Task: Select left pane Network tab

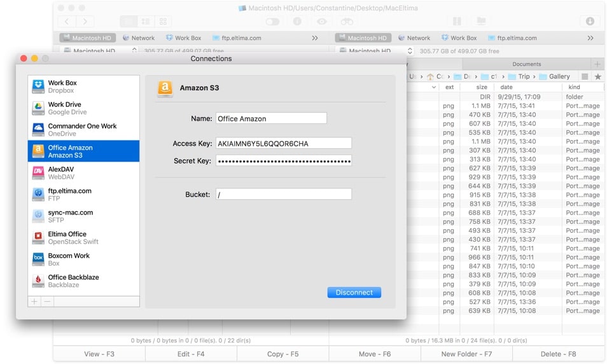Action: tap(139, 38)
